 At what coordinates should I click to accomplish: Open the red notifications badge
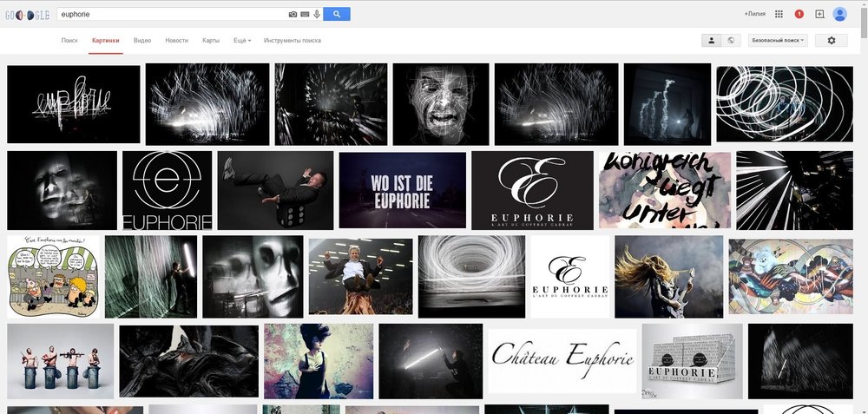click(799, 14)
